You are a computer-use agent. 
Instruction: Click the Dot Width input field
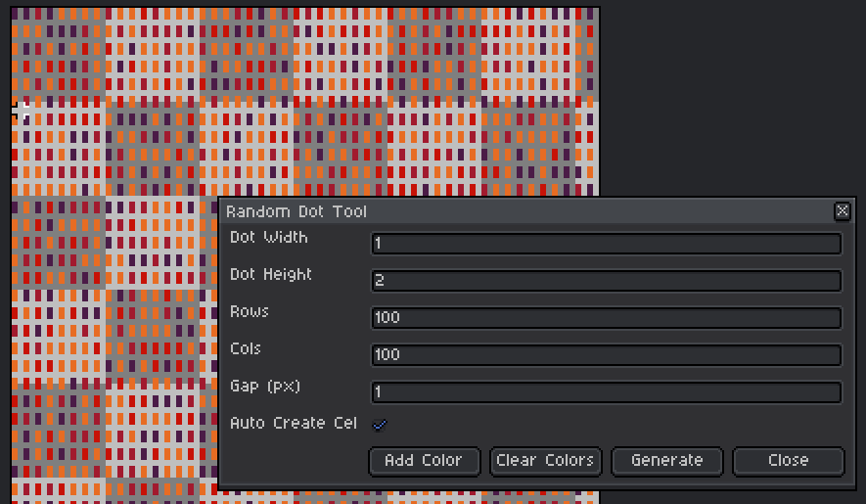607,244
